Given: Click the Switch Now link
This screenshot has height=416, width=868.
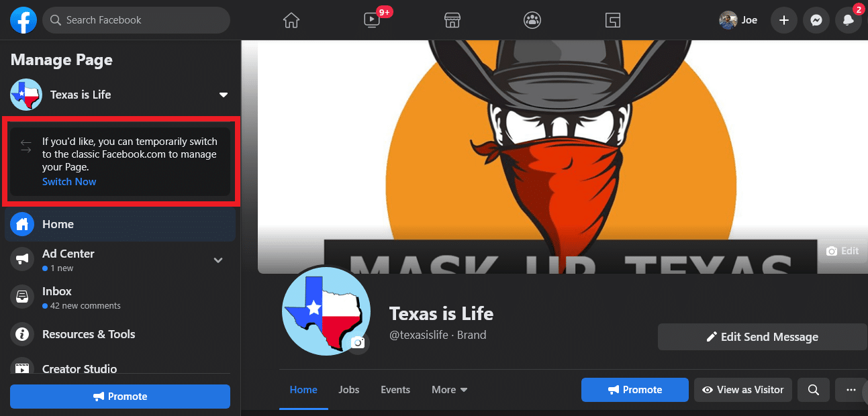Looking at the screenshot, I should coord(69,182).
